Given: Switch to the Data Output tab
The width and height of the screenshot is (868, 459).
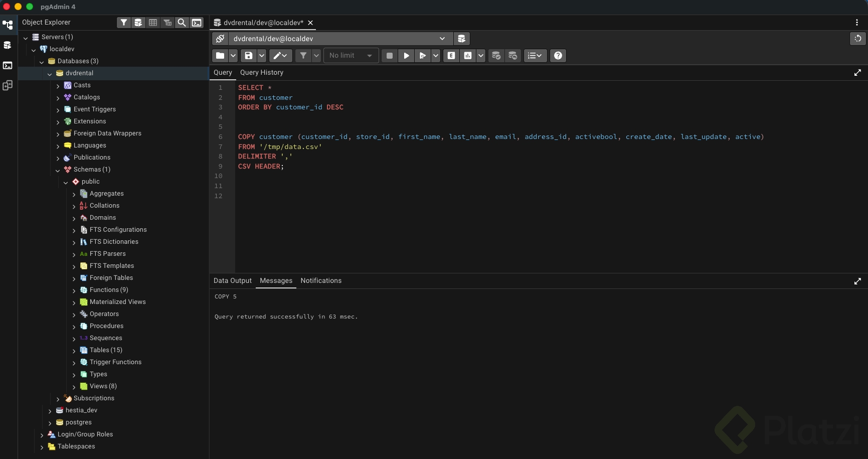Looking at the screenshot, I should [x=232, y=281].
